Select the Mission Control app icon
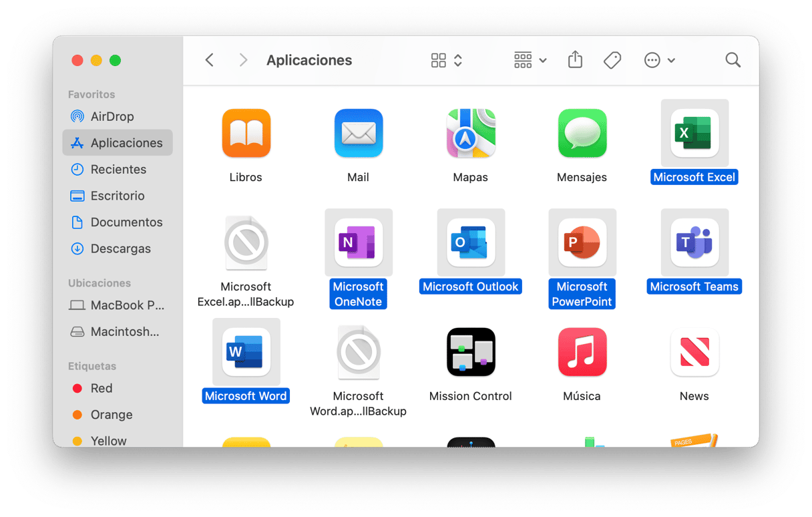812x517 pixels. click(471, 352)
